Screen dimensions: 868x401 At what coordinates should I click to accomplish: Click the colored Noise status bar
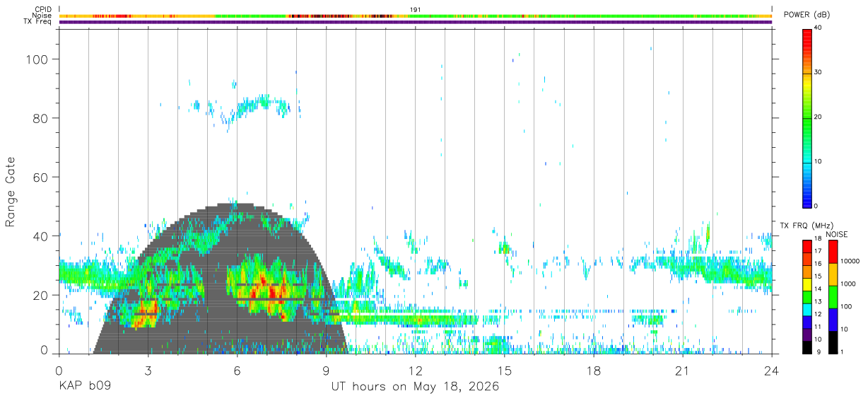pos(415,16)
